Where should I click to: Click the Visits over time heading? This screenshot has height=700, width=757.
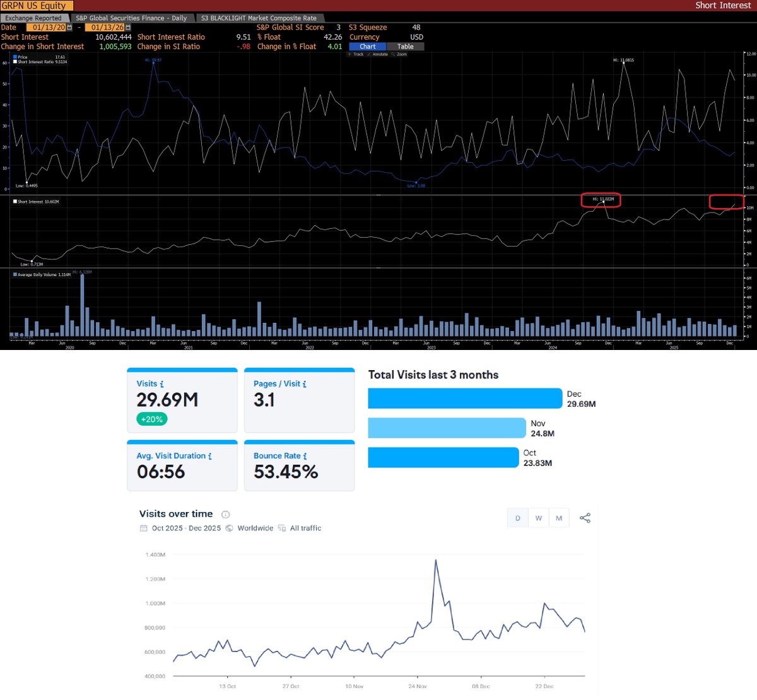point(176,514)
